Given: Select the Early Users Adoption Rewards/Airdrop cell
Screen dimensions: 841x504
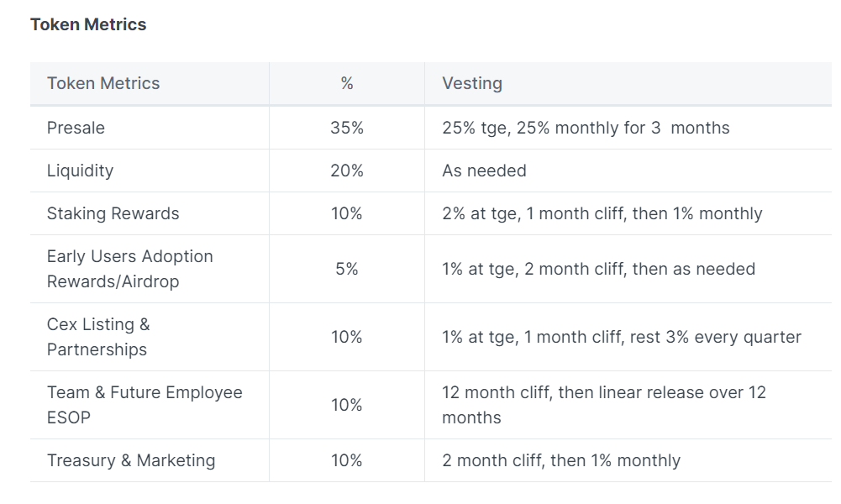Looking at the screenshot, I should coord(129,269).
